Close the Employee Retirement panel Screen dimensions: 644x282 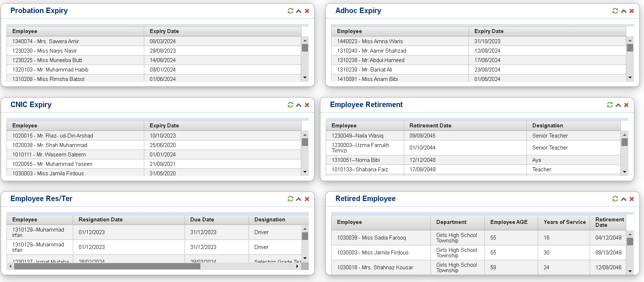(626, 105)
